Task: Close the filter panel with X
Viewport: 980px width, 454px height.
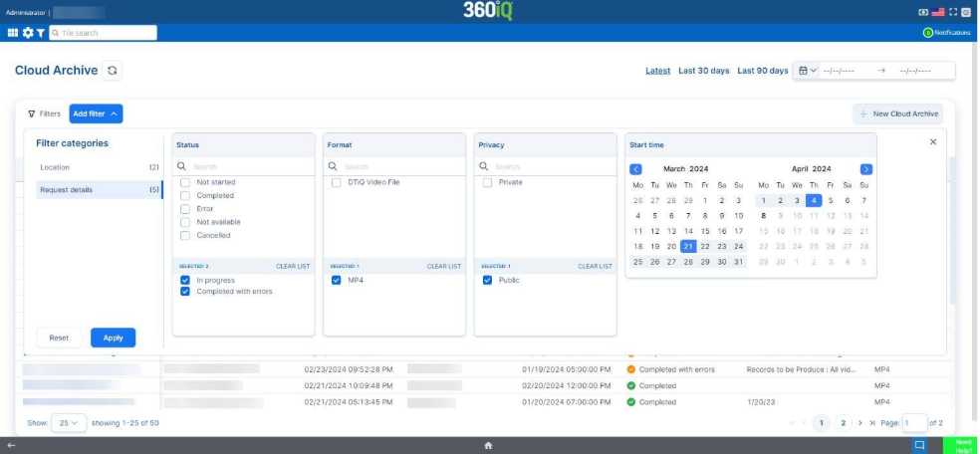Action: click(932, 142)
